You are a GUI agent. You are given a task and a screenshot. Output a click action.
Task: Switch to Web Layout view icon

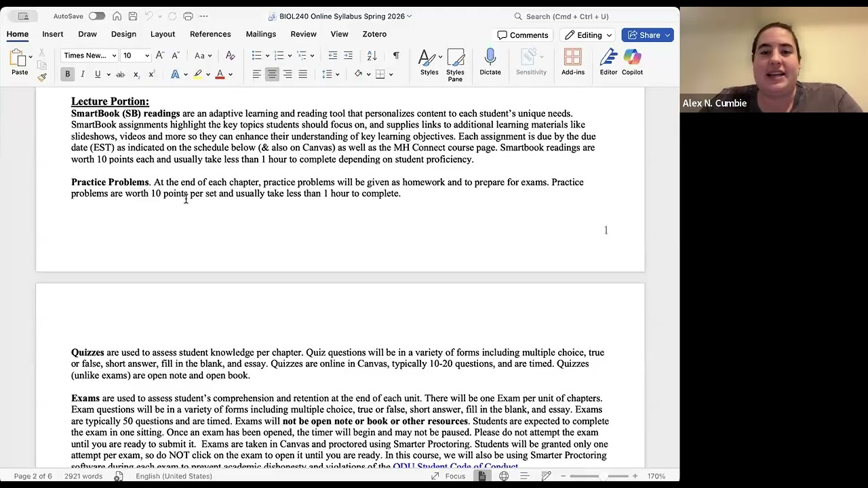click(504, 476)
